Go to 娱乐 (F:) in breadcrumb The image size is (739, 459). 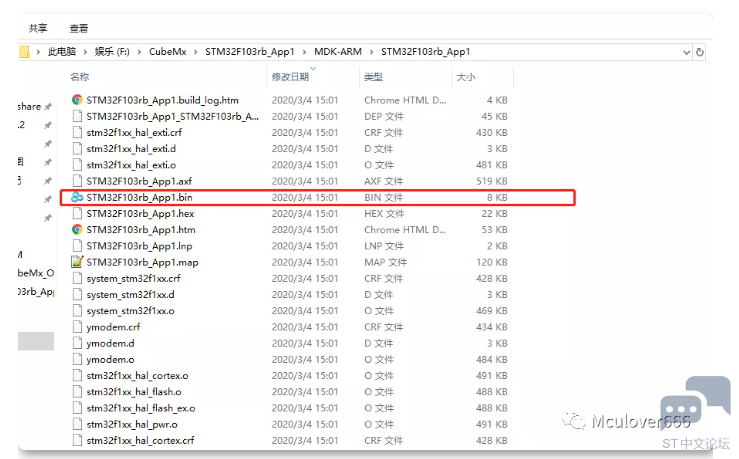coord(112,52)
